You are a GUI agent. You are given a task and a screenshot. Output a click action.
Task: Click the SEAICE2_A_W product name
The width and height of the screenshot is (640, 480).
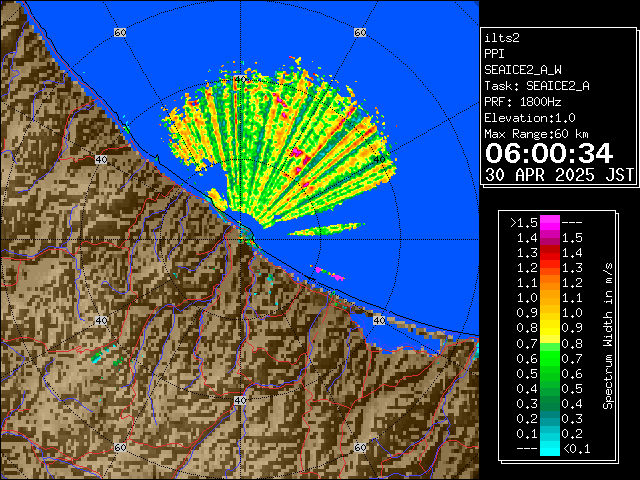[523, 70]
